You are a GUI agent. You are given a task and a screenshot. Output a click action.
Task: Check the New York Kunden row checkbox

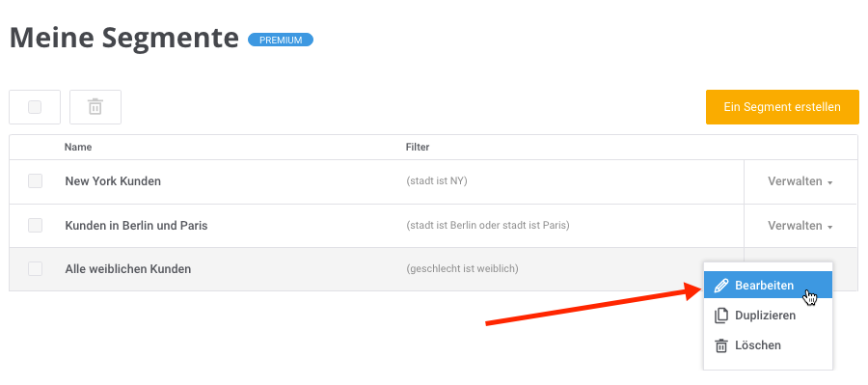tap(36, 181)
